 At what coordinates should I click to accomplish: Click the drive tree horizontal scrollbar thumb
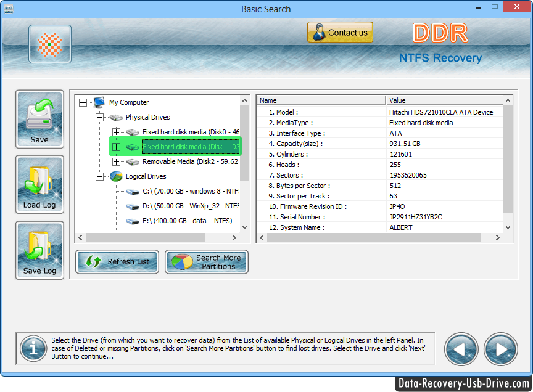tap(145, 238)
